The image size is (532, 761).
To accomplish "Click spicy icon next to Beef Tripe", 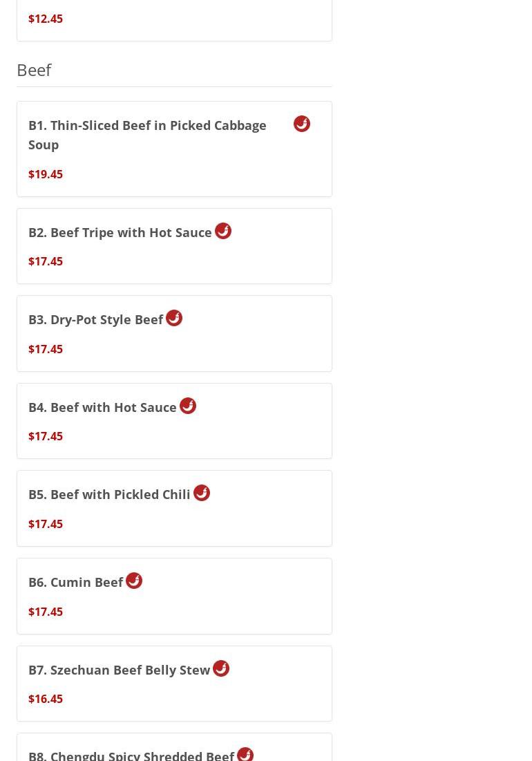I will click(223, 231).
